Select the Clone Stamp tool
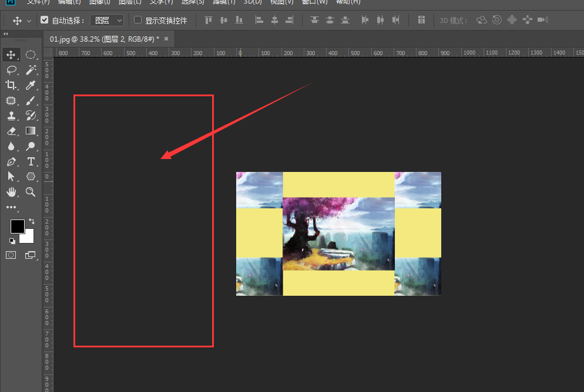The height and width of the screenshot is (392, 584). (x=11, y=116)
